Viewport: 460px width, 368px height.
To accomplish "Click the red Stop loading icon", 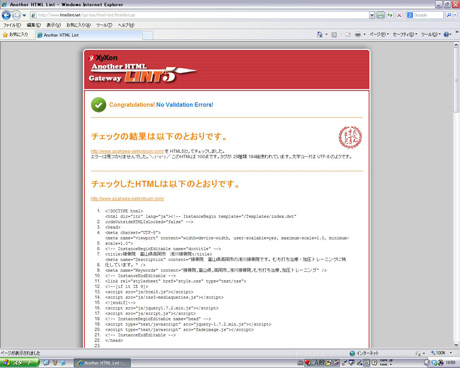I will (x=399, y=15).
